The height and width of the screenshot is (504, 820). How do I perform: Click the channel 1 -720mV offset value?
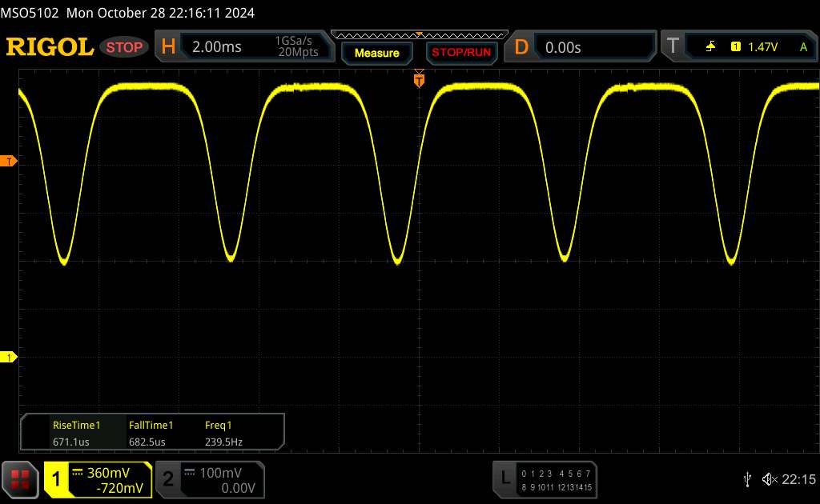pyautogui.click(x=120, y=488)
